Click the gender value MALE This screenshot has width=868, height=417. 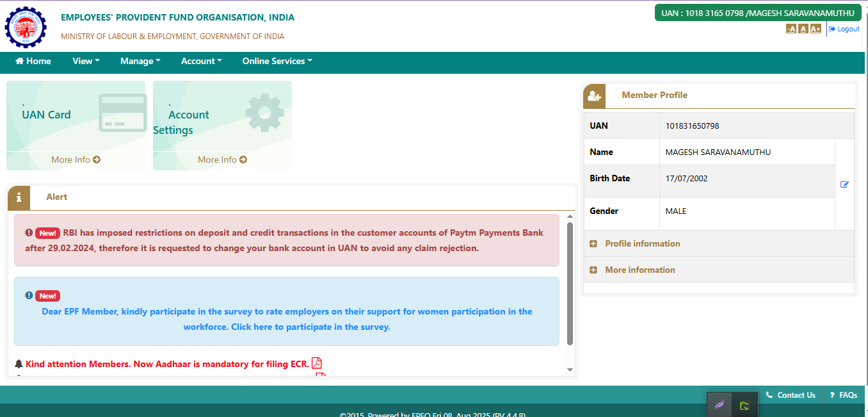676,211
